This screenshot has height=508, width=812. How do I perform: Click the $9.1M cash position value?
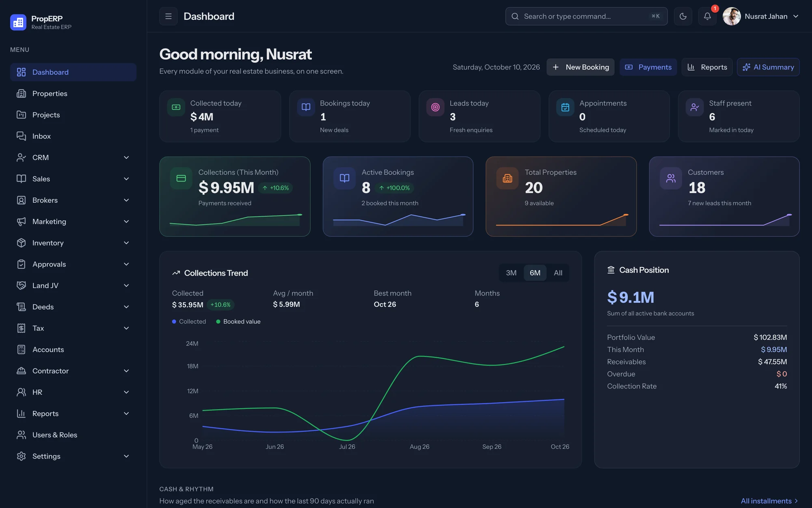(631, 297)
